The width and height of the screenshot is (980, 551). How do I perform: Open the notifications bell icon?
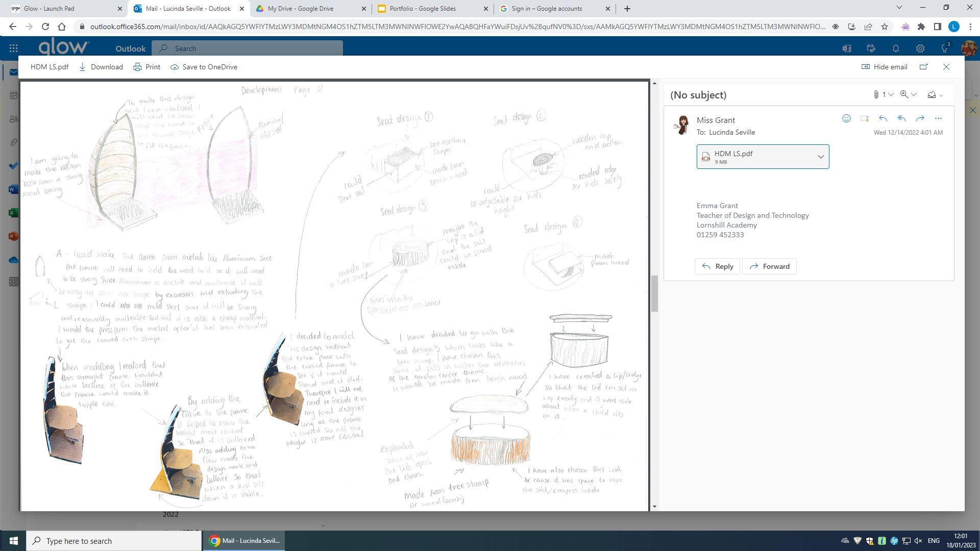(896, 48)
